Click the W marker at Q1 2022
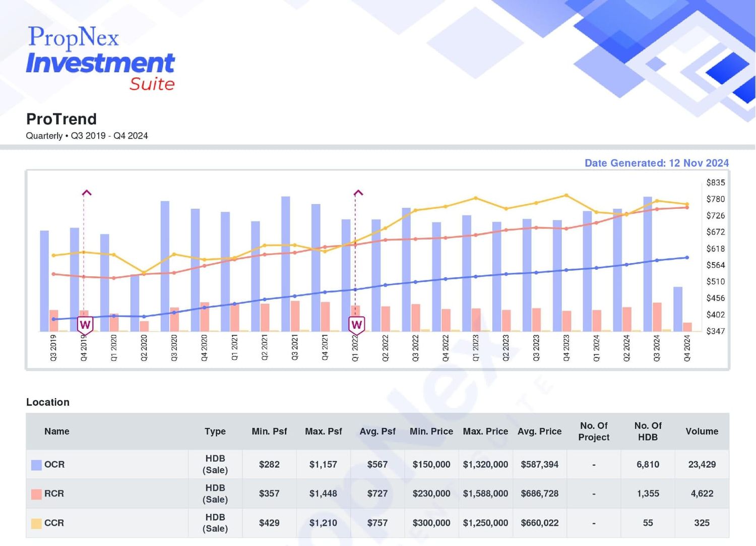 [x=357, y=325]
